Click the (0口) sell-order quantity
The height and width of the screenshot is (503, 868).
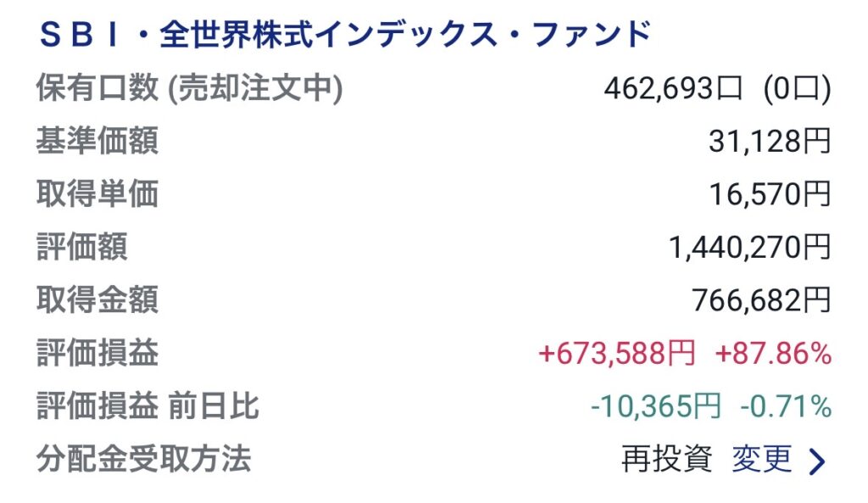[795, 88]
